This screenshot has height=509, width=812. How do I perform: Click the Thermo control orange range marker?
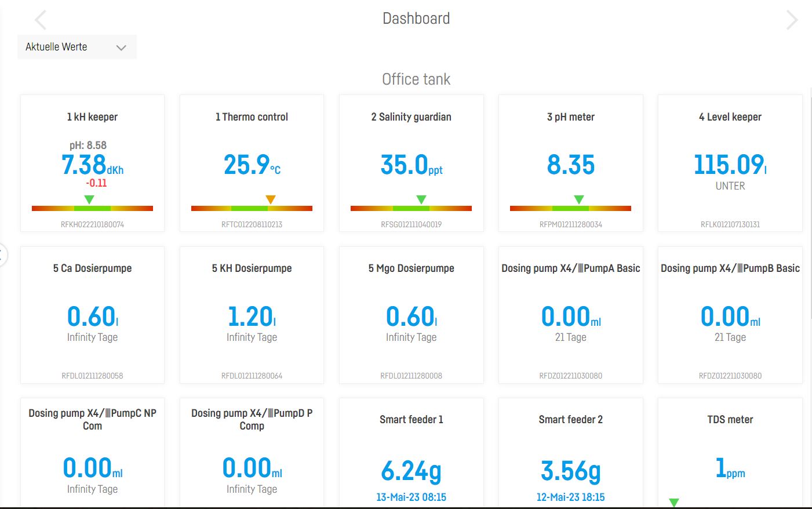point(270,199)
